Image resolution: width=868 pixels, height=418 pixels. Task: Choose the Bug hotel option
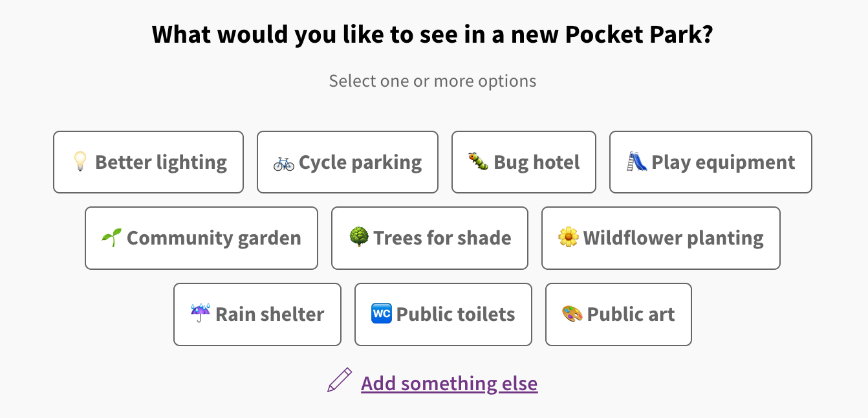(523, 162)
